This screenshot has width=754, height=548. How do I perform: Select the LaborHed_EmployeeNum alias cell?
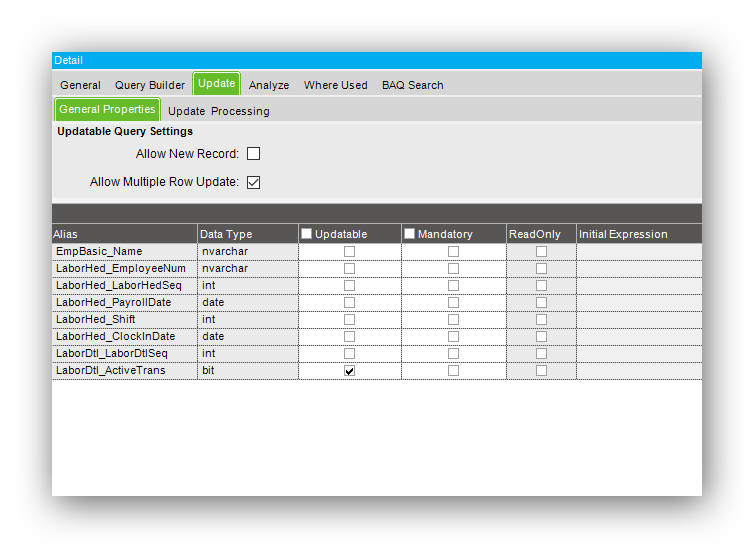point(125,268)
